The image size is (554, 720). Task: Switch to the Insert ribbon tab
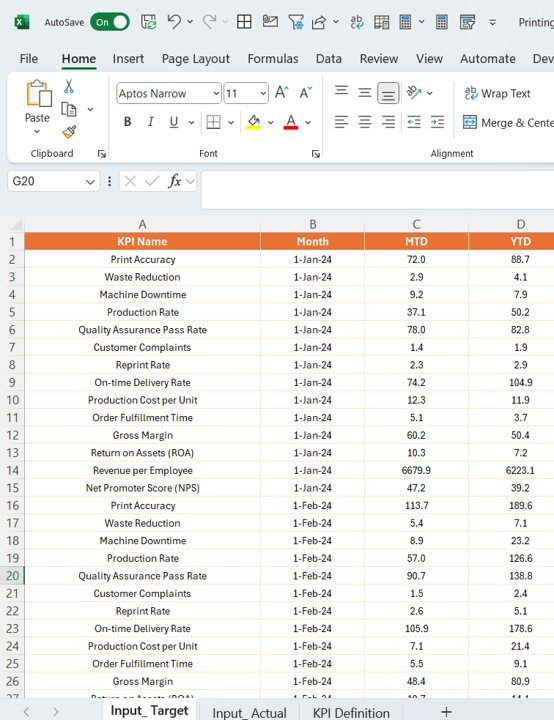pos(128,59)
